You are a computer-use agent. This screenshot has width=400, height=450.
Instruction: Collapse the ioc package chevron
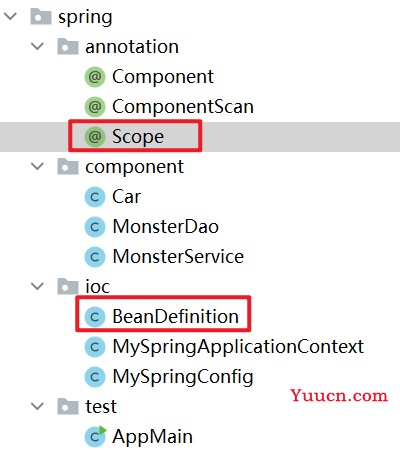tap(37, 286)
